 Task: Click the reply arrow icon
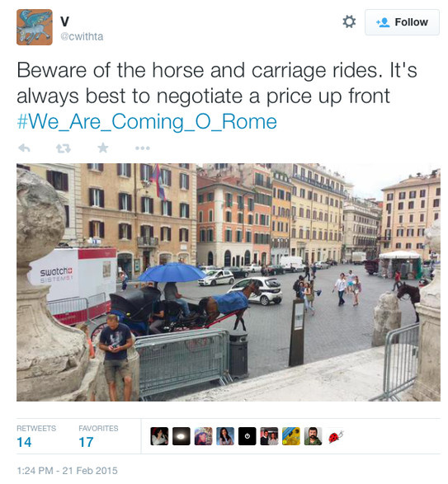[25, 148]
